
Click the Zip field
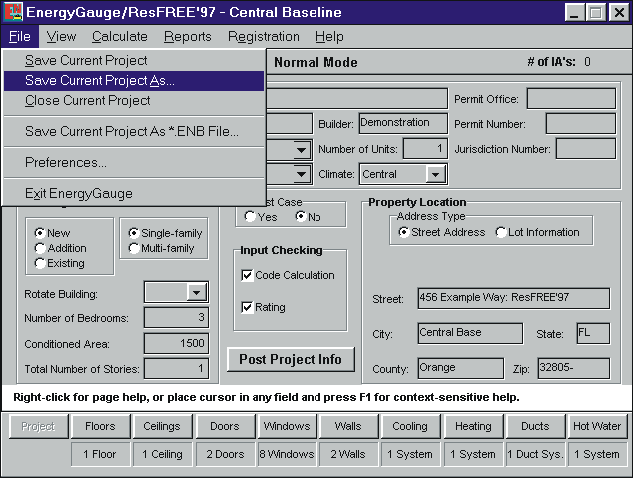574,368
